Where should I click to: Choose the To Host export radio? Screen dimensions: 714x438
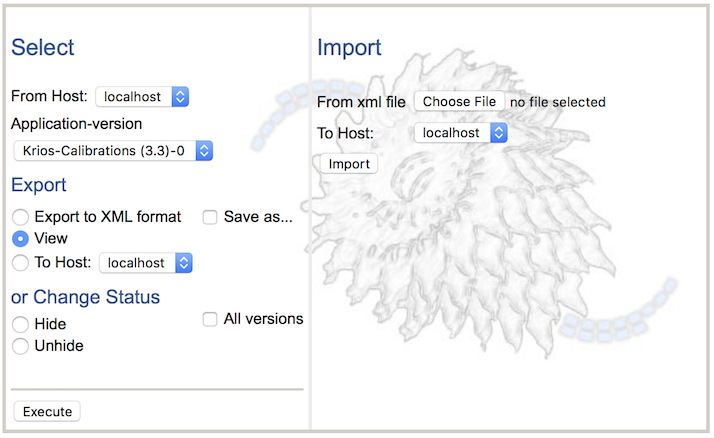(20, 263)
